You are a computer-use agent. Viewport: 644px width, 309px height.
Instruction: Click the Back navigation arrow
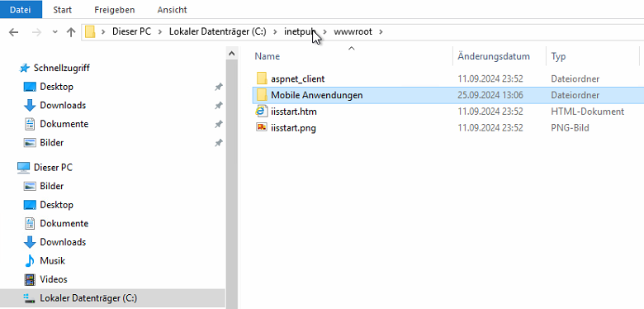click(x=13, y=32)
